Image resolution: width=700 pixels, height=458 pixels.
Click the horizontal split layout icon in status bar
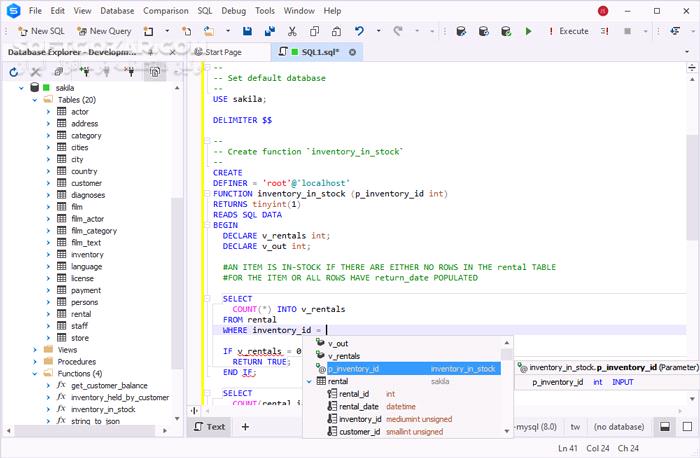665,427
